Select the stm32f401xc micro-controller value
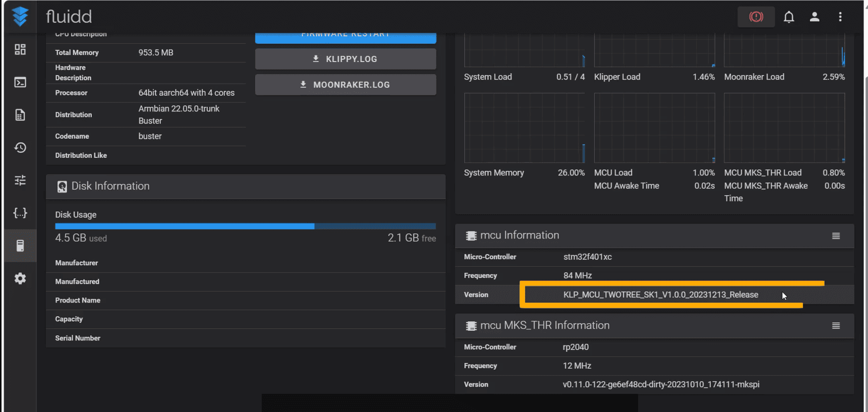The width and height of the screenshot is (868, 412). (x=587, y=257)
